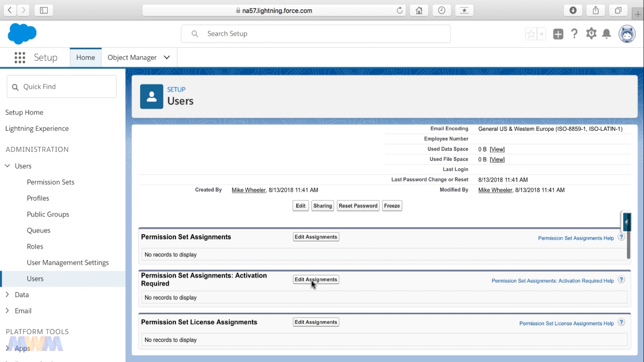This screenshot has width=644, height=362.
Task: Select the Object Manager tab
Action: pyautogui.click(x=132, y=58)
